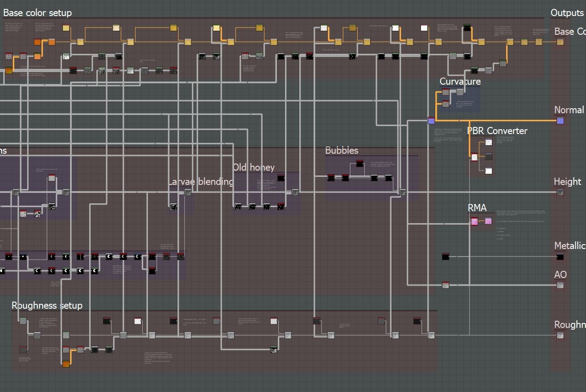Image resolution: width=586 pixels, height=392 pixels.
Task: Select the white node in Roughness setup
Action: pos(138,321)
